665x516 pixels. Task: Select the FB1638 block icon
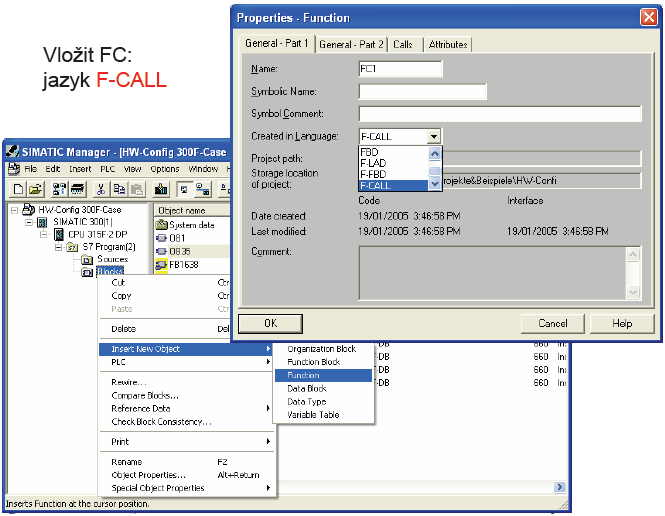162,265
